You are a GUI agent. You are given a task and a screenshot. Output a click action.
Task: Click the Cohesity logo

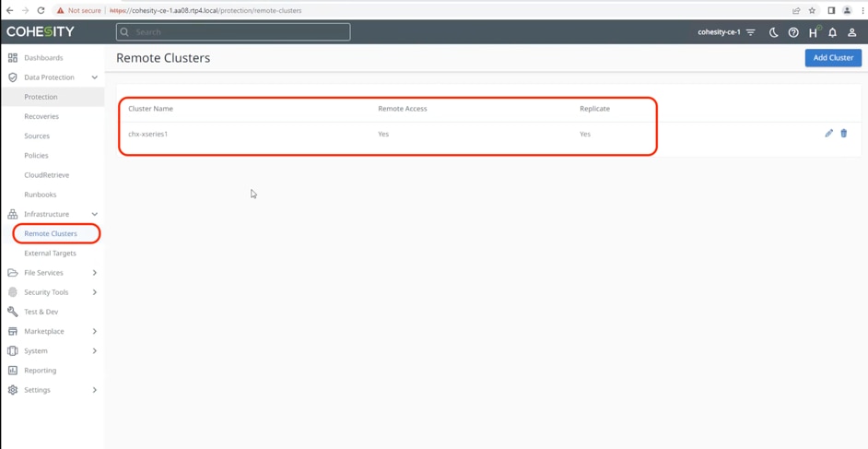40,32
